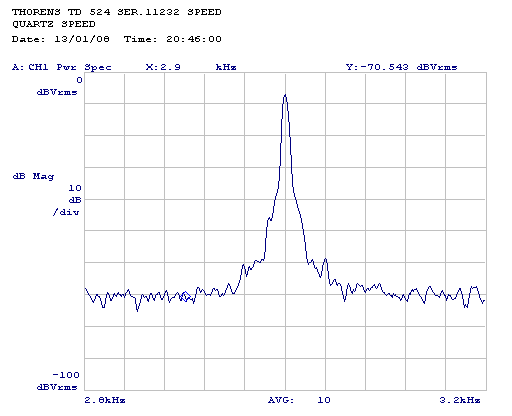512x416 pixels.
Task: Click the 'kHz' unit beside X readout
Action: pos(226,67)
